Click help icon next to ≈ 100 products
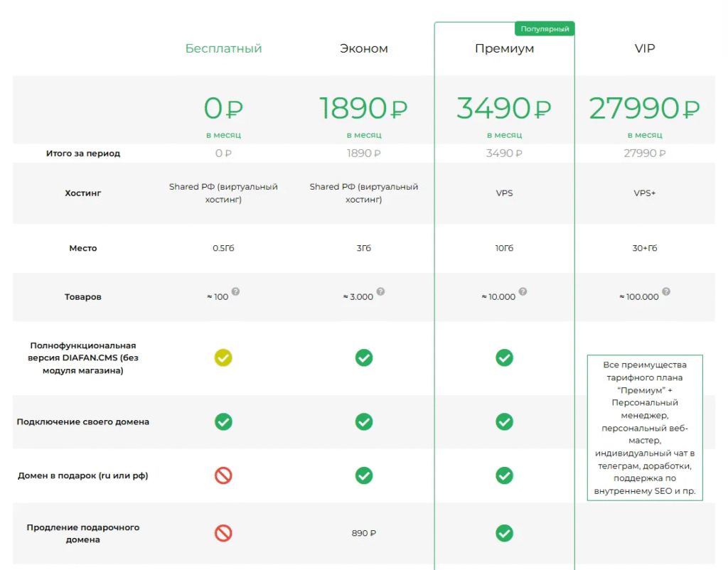728x570 pixels. pyautogui.click(x=235, y=291)
